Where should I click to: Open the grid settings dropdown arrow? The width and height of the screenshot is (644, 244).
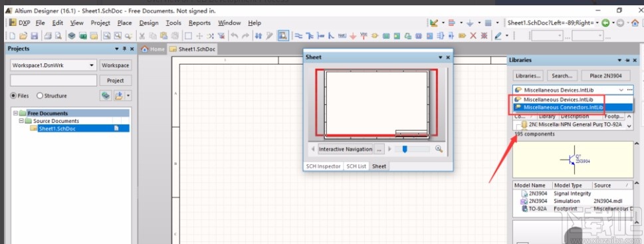(497, 23)
